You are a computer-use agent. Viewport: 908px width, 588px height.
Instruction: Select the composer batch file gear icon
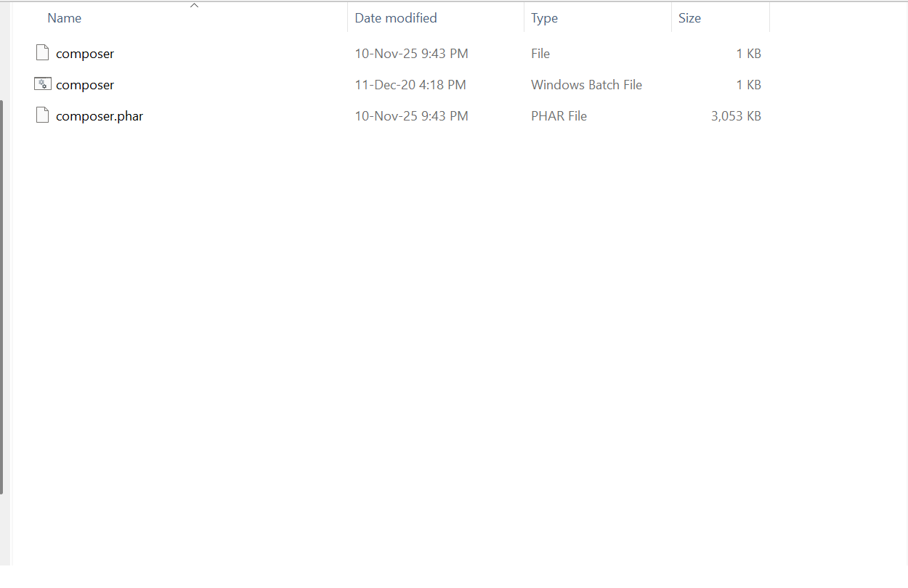pyautogui.click(x=43, y=84)
